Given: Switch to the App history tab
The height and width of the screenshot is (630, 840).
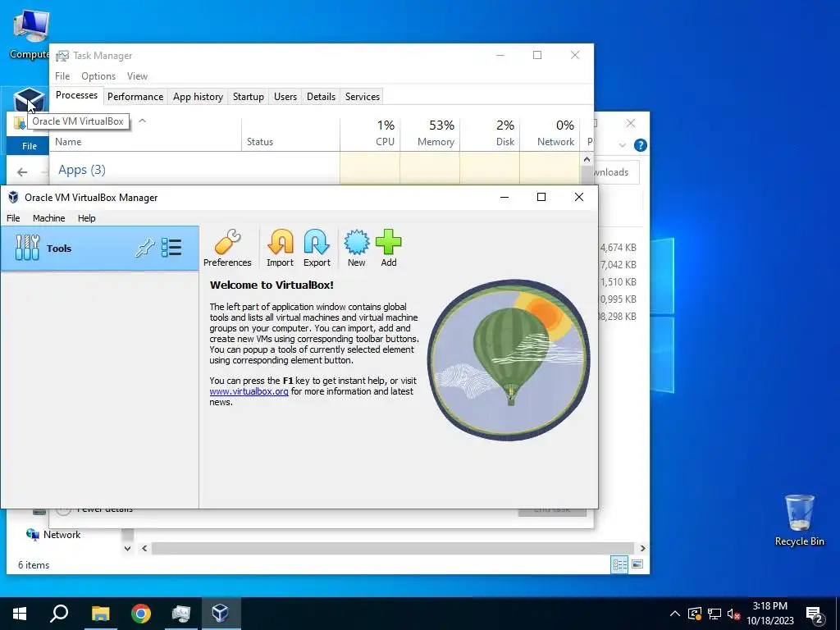Looking at the screenshot, I should (x=198, y=97).
